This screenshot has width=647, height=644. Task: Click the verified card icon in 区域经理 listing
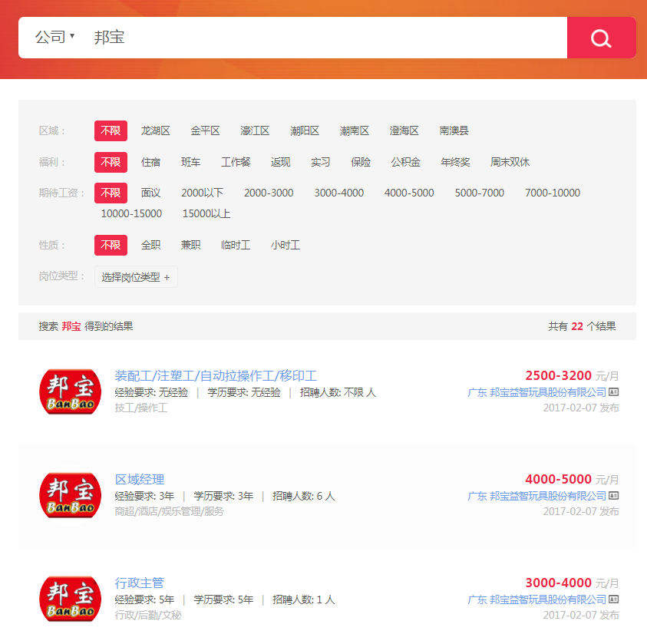613,496
